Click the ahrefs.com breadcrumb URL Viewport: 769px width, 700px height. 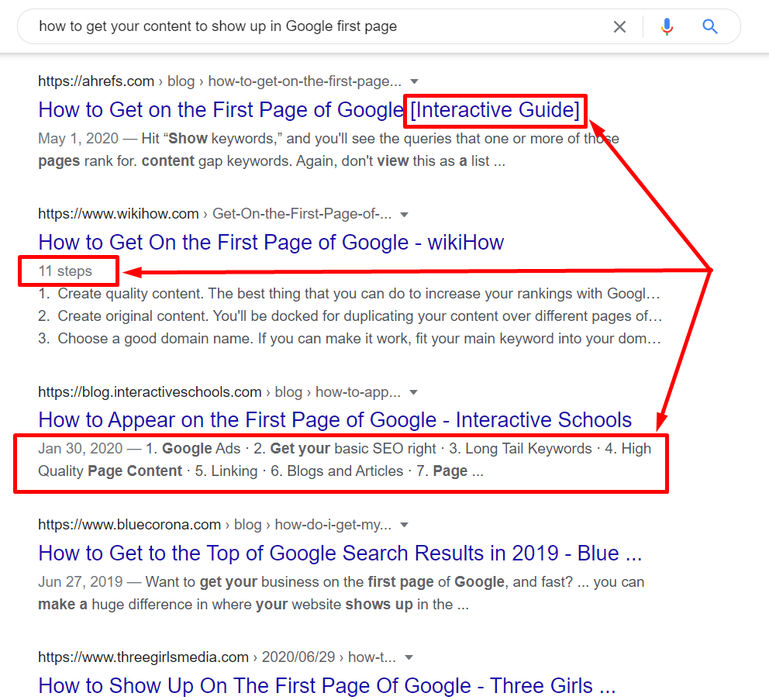(x=93, y=81)
